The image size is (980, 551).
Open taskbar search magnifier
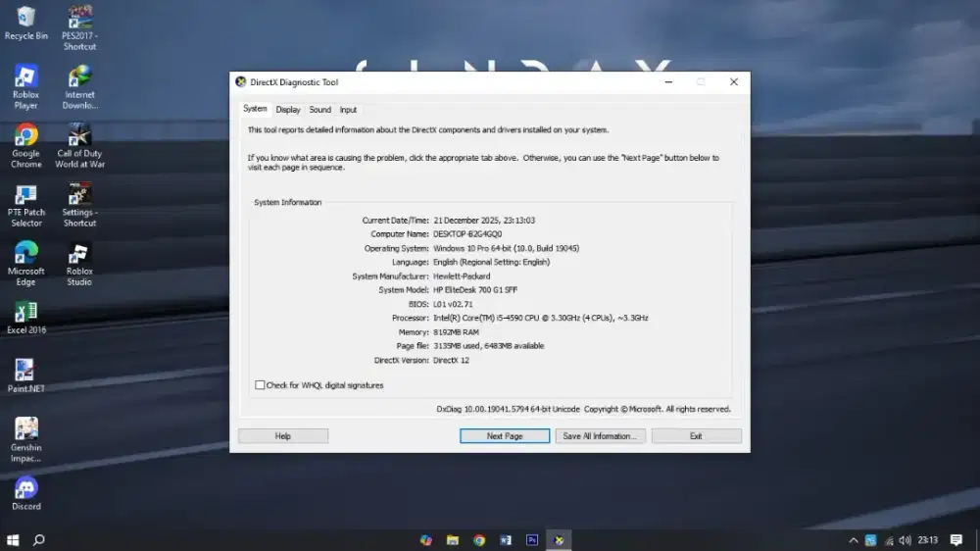39,540
